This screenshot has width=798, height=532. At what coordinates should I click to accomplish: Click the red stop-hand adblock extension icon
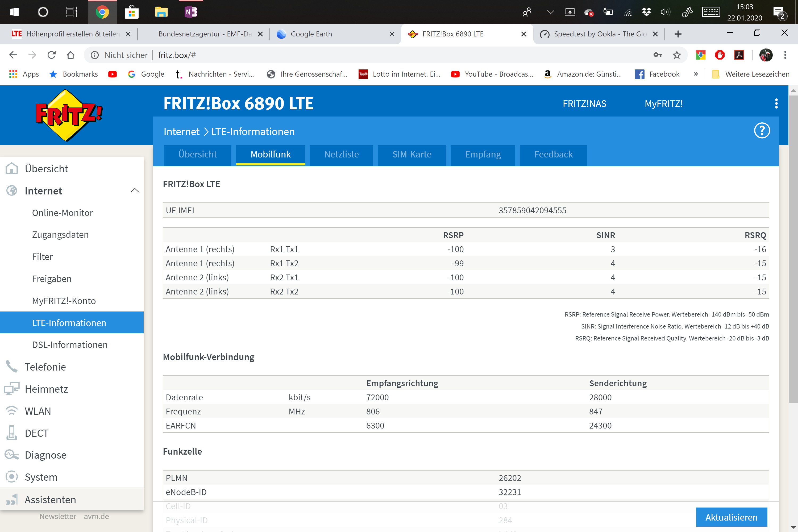pos(720,55)
